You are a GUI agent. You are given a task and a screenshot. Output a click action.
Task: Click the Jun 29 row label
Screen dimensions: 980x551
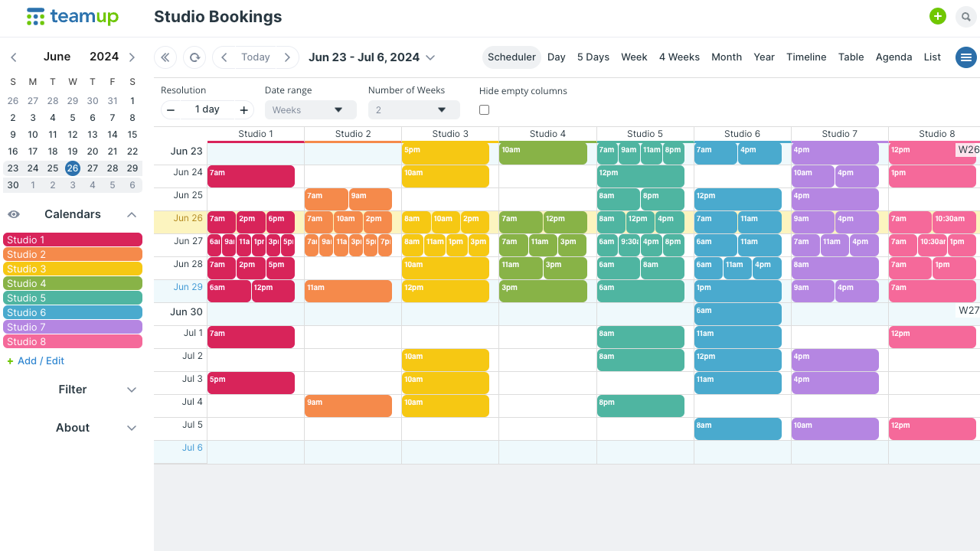pyautogui.click(x=188, y=287)
